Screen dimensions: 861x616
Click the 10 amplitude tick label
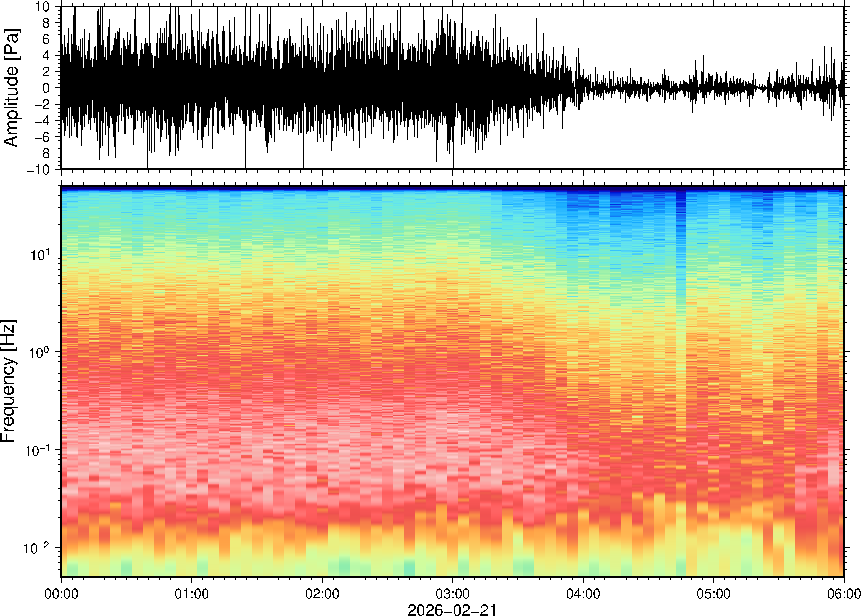coord(42,7)
